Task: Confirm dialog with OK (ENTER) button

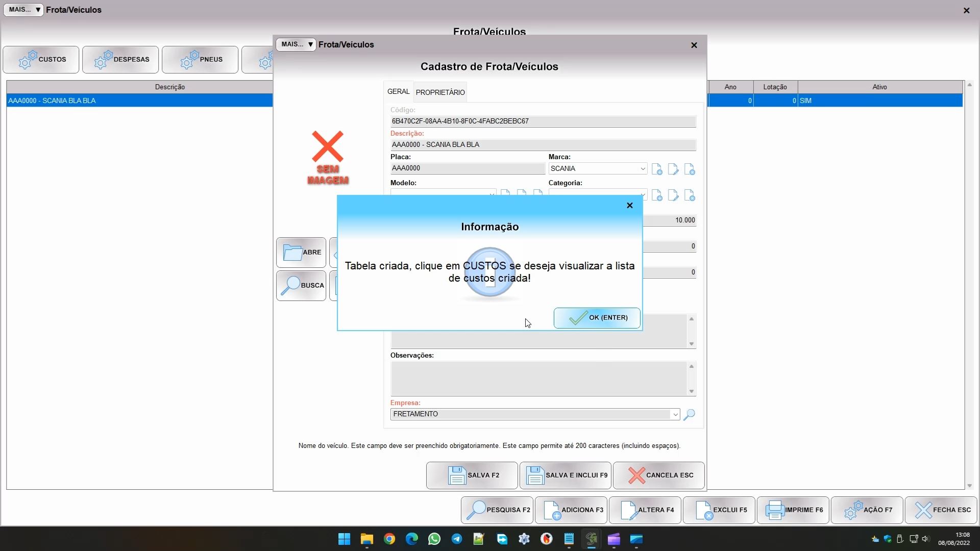Action: pyautogui.click(x=597, y=318)
